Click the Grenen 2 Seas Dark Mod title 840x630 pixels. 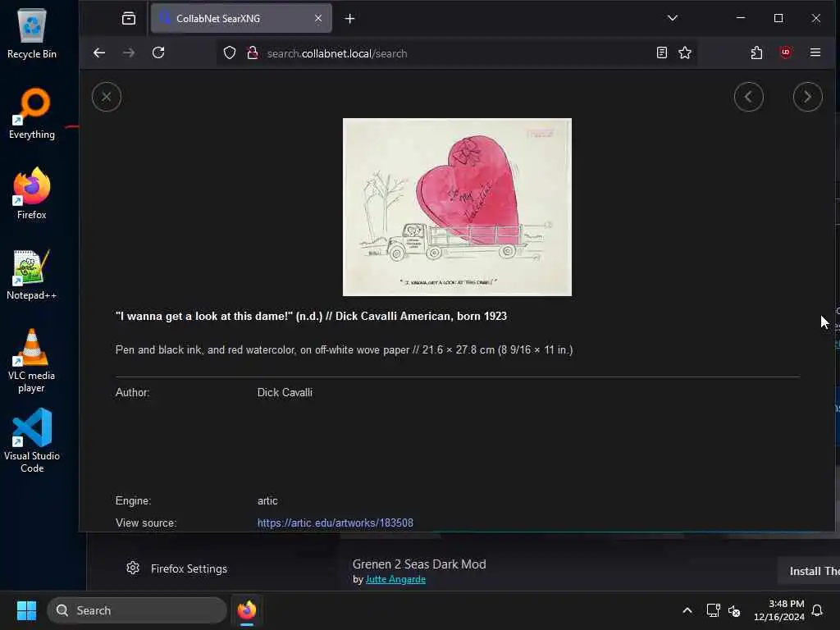pyautogui.click(x=419, y=564)
